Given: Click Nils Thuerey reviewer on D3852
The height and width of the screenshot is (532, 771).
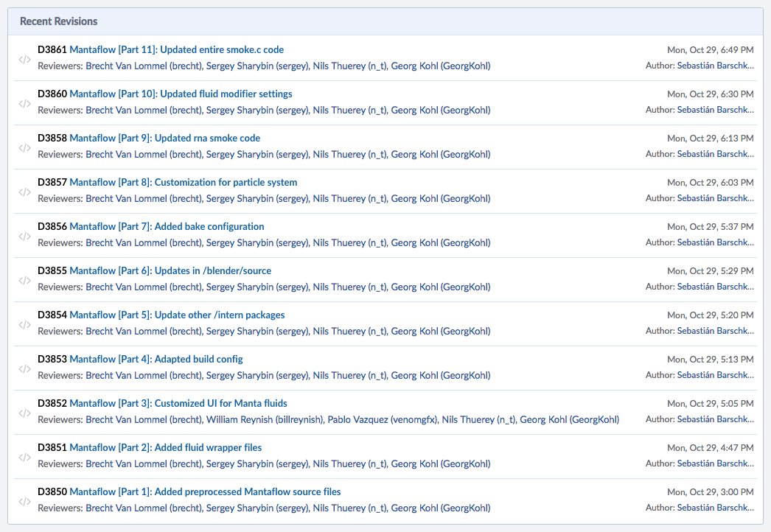Looking at the screenshot, I should [479, 420].
